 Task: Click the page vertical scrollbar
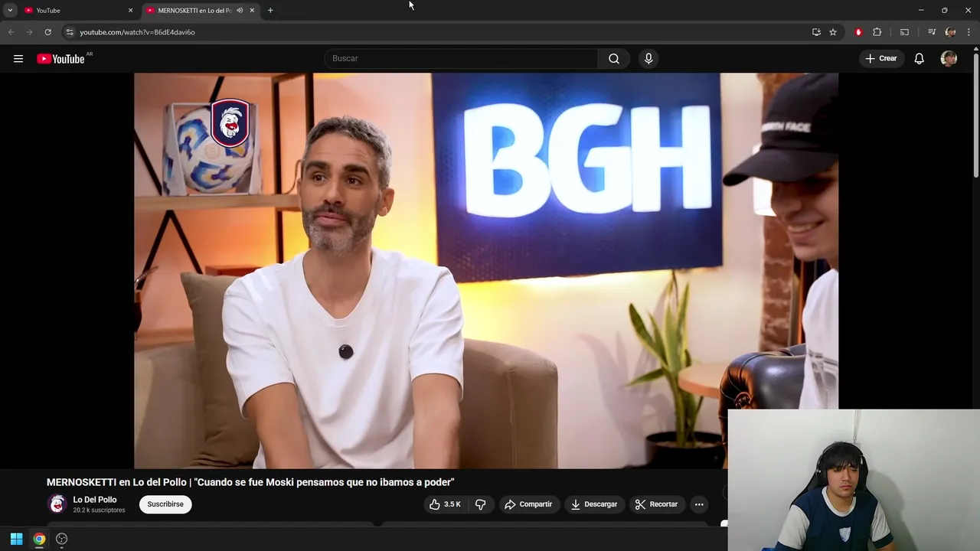[x=975, y=115]
